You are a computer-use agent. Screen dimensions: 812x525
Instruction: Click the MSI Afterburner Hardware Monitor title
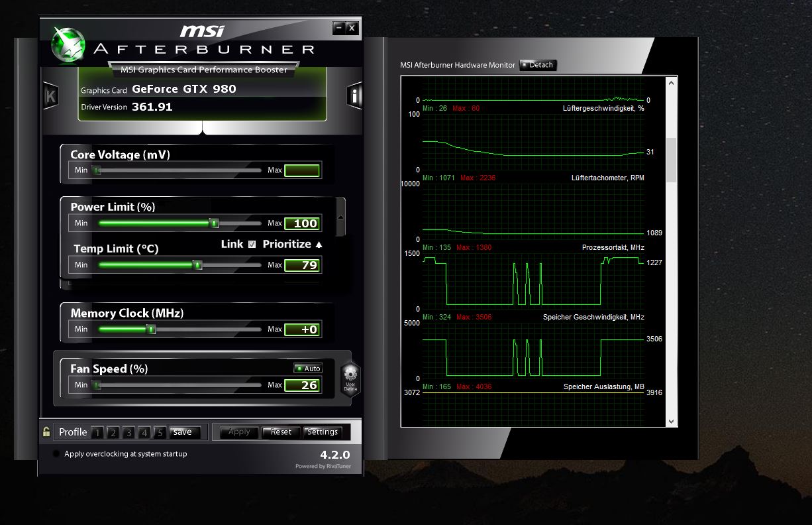[x=458, y=65]
